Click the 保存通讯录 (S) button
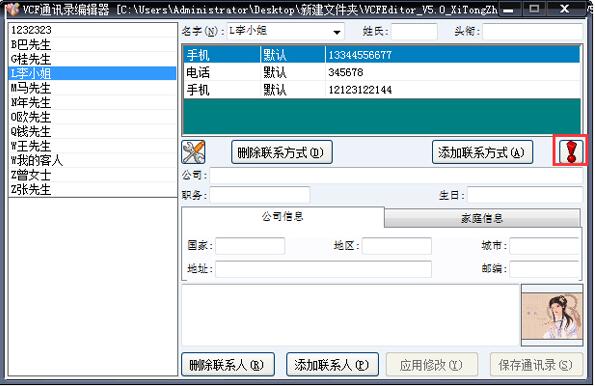Image resolution: width=595 pixels, height=386 pixels. tap(537, 365)
